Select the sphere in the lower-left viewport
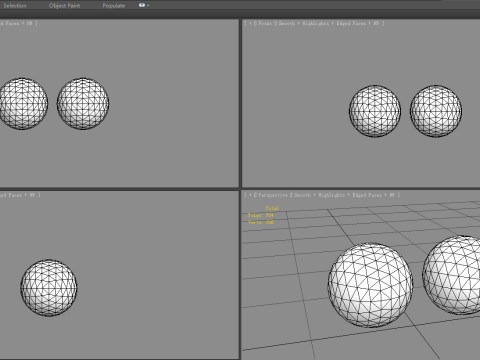 pos(49,288)
